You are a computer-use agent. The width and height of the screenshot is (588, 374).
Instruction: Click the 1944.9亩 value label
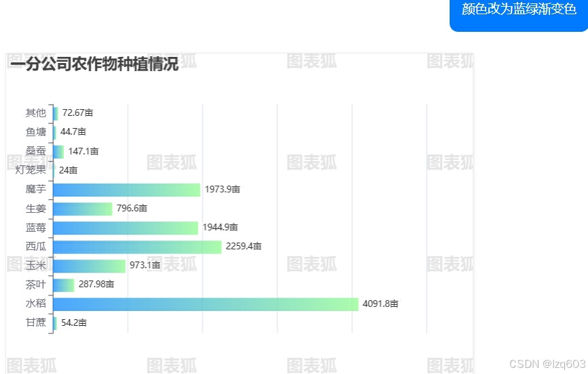(x=220, y=227)
